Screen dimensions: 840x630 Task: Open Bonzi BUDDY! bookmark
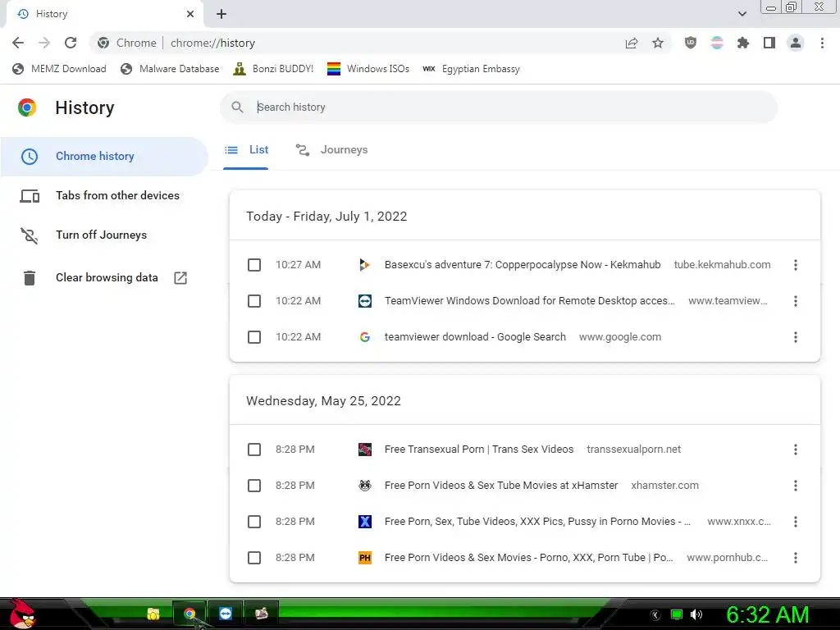[x=273, y=69]
